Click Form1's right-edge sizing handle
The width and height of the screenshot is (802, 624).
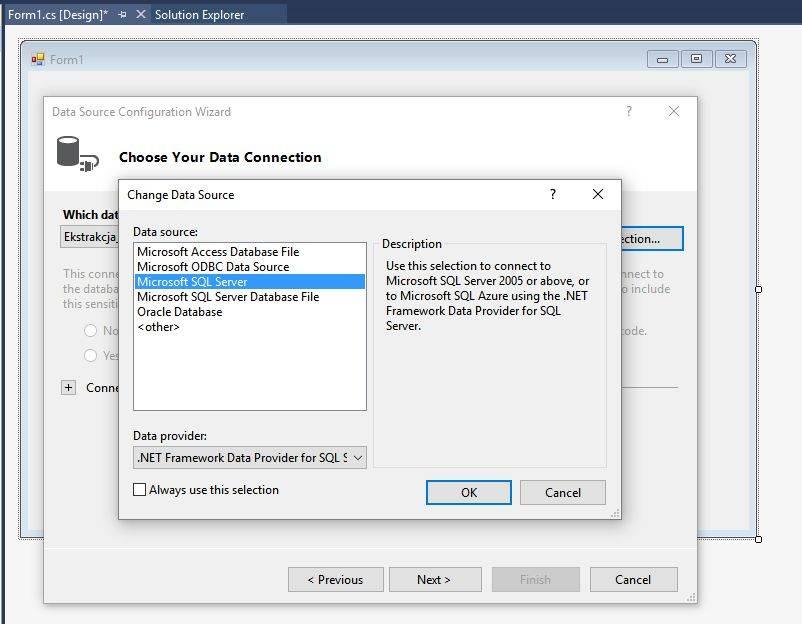(759, 289)
